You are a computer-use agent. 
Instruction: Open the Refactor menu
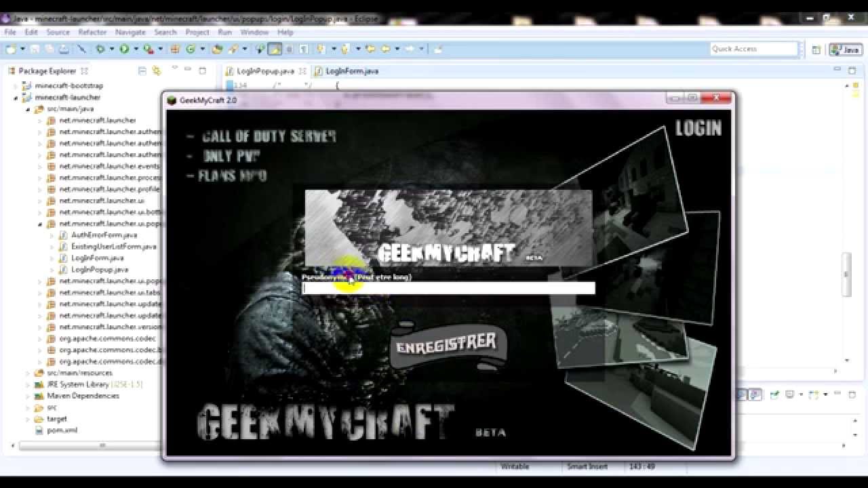(x=92, y=32)
